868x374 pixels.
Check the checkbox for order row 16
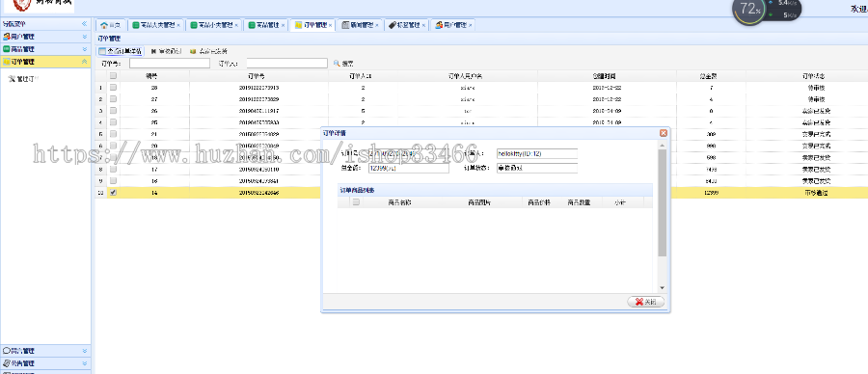pos(113,181)
